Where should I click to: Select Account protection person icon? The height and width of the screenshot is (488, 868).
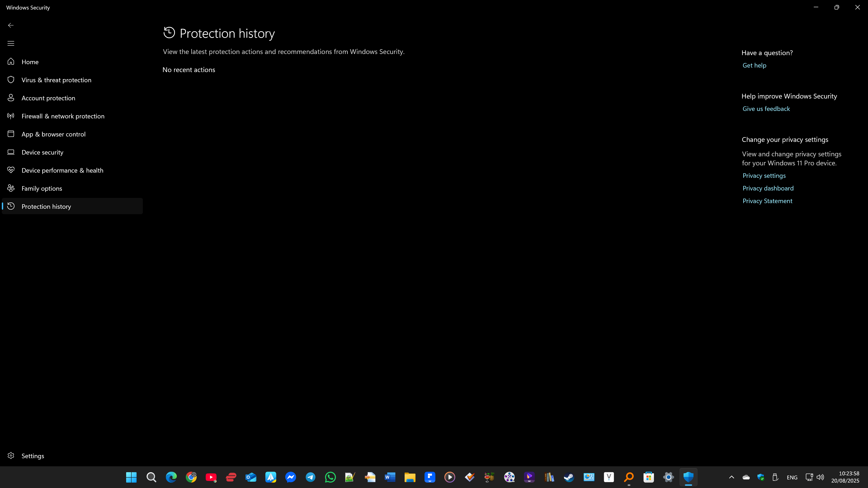(11, 98)
